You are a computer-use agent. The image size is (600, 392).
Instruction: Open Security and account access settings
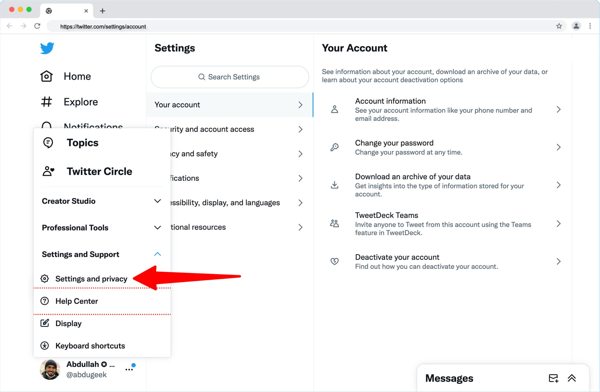(x=230, y=129)
